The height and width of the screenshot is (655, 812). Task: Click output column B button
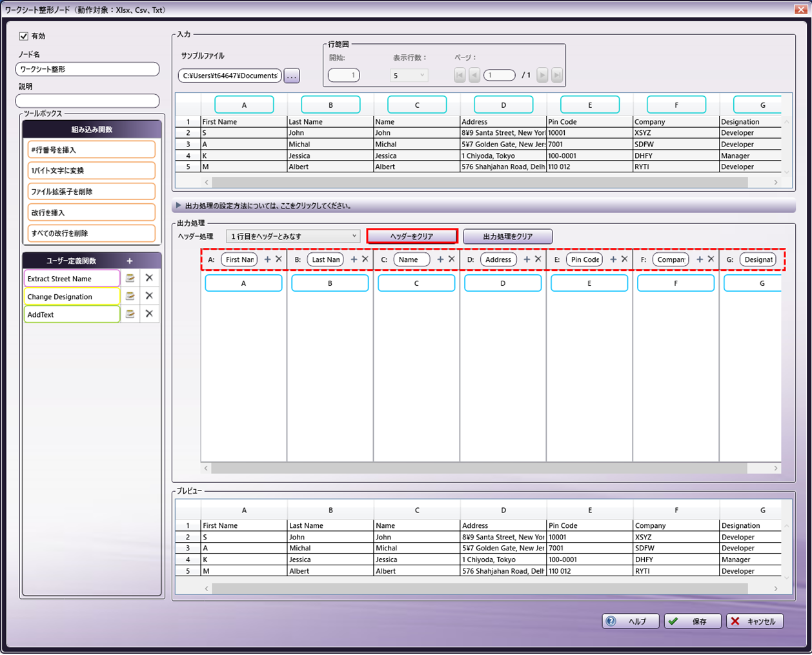click(x=330, y=283)
